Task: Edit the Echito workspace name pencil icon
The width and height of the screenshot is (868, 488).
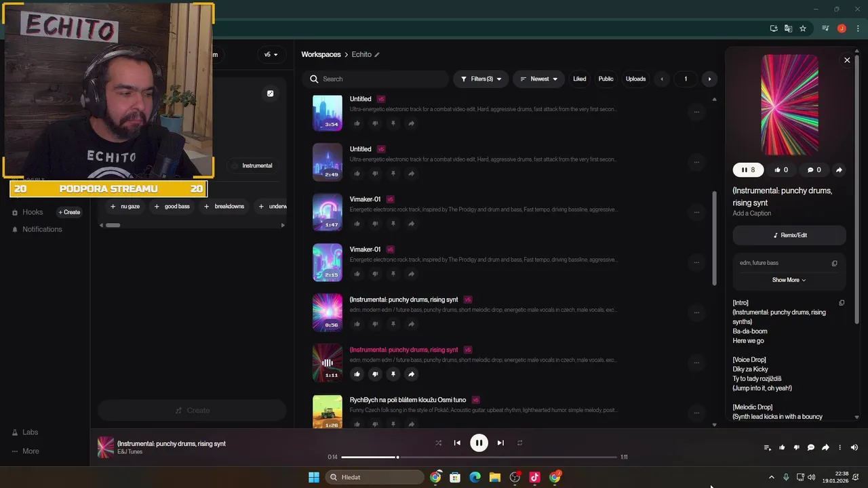Action: coord(377,55)
